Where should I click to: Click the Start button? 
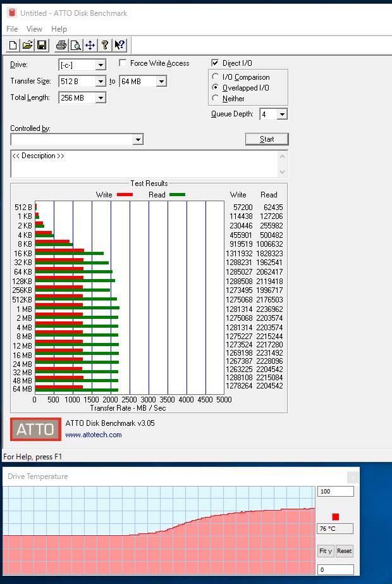tap(267, 139)
